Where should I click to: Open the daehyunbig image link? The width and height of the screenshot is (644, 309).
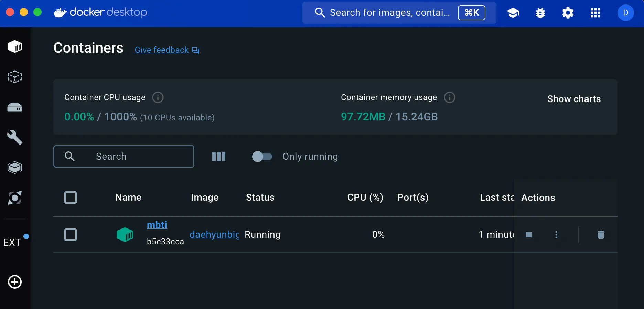[x=214, y=235]
